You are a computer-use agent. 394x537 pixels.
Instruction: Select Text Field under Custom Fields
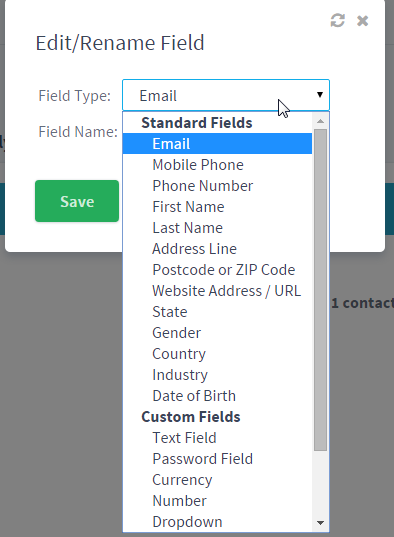217,437
